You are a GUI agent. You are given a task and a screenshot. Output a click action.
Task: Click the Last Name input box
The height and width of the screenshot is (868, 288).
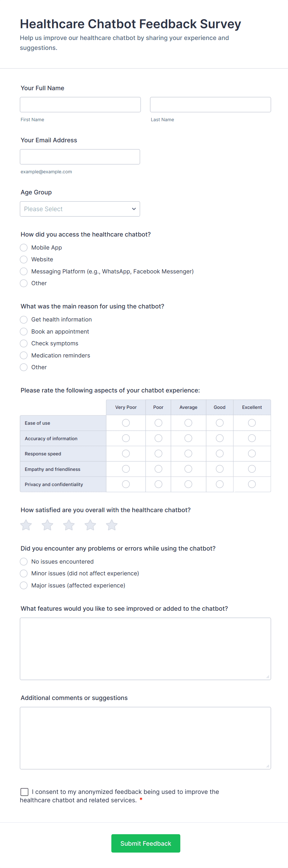tap(210, 105)
